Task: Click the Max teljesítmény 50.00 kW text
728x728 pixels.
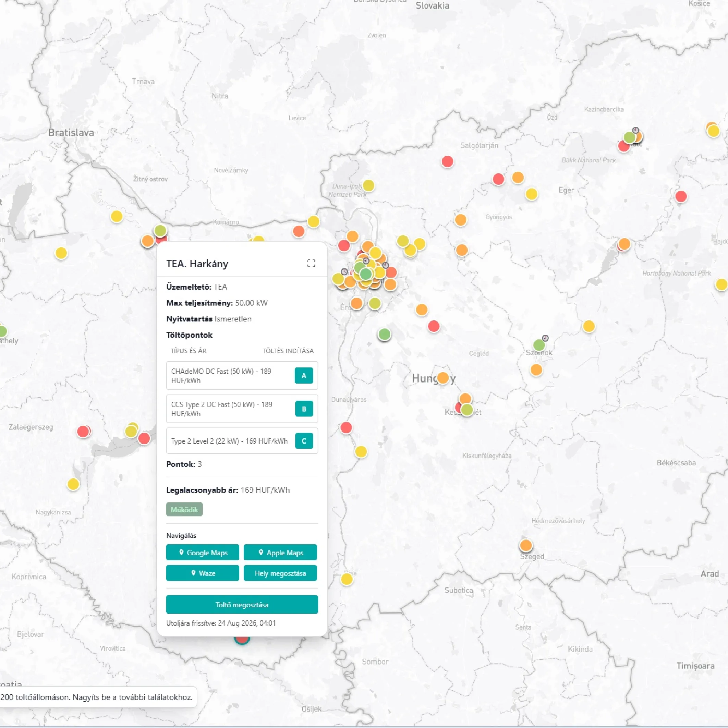Action: (217, 303)
